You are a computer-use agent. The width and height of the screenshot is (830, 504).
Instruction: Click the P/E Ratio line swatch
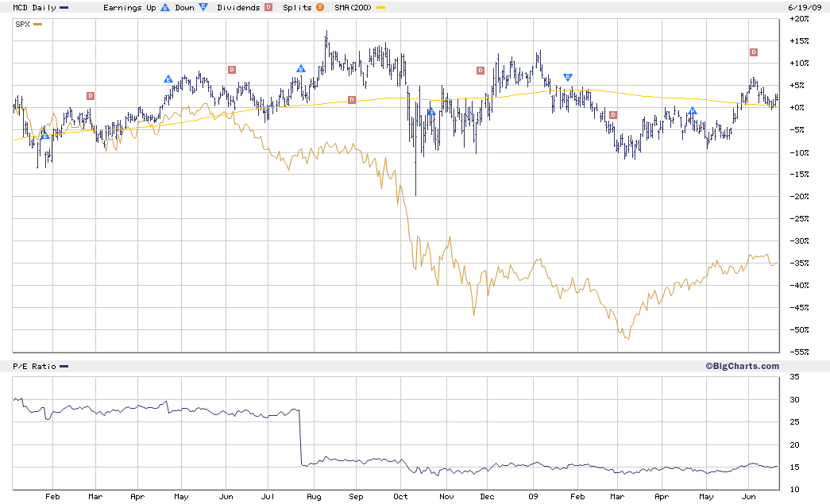point(64,366)
